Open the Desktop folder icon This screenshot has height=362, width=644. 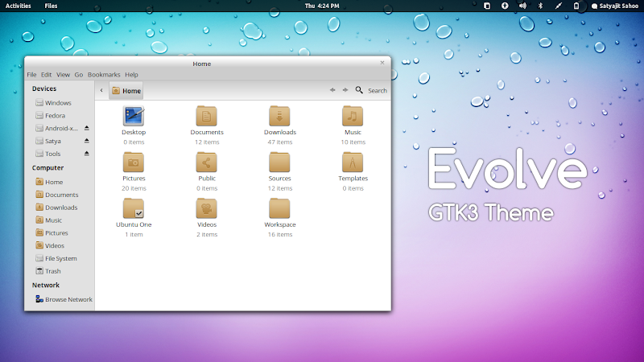pyautogui.click(x=134, y=116)
